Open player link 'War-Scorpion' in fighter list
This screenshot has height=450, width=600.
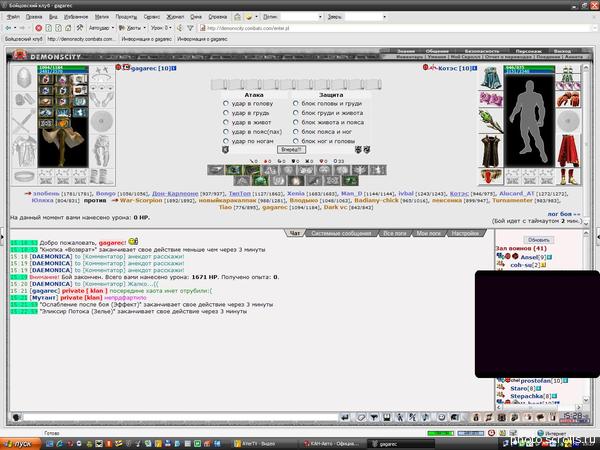141,201
